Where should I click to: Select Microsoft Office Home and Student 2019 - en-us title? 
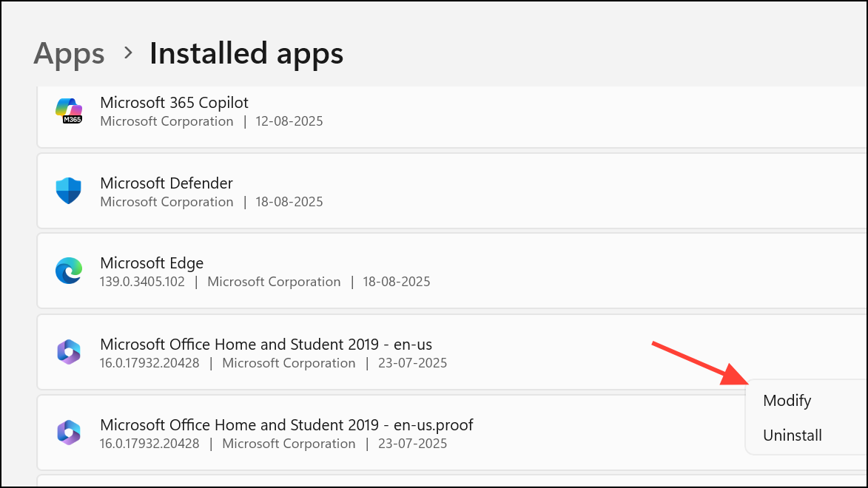266,344
